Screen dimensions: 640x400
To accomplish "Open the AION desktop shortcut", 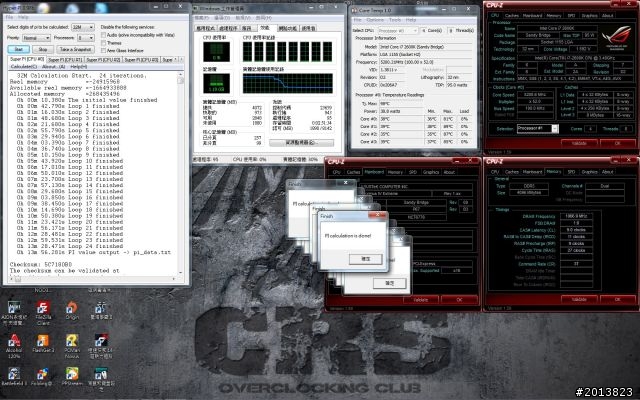I will point(14,313).
